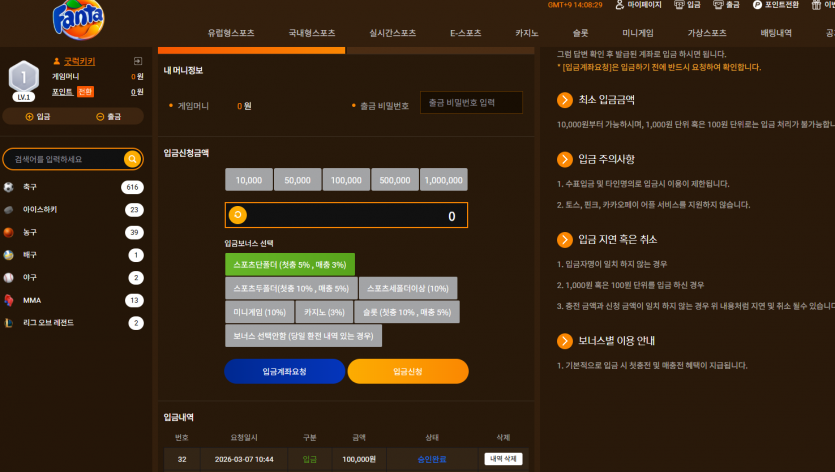Go to 미니게임 in top navigation
This screenshot has width=835, height=472.
637,33
